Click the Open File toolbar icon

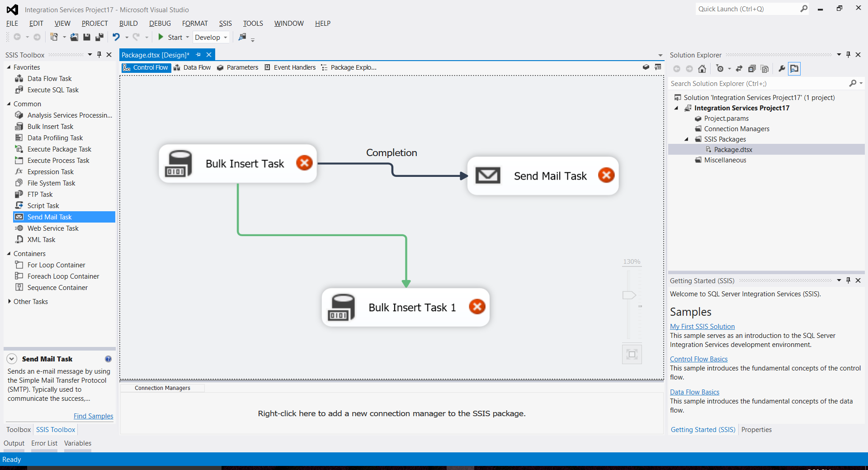[x=74, y=37]
